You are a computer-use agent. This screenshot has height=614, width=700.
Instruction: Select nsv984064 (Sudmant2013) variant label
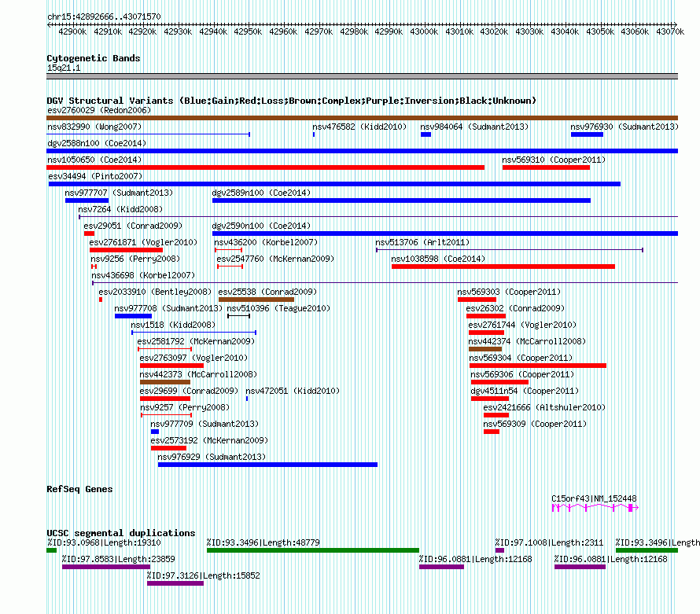click(474, 127)
